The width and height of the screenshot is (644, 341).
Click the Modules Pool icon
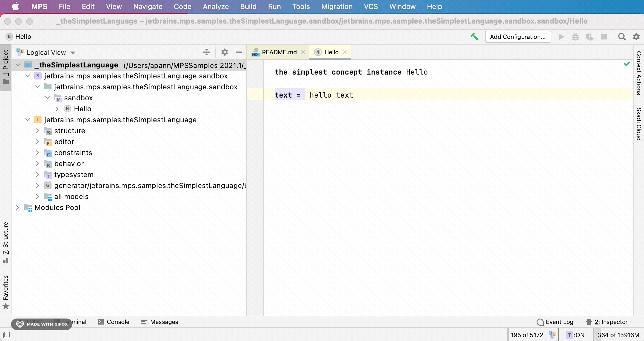pos(28,208)
